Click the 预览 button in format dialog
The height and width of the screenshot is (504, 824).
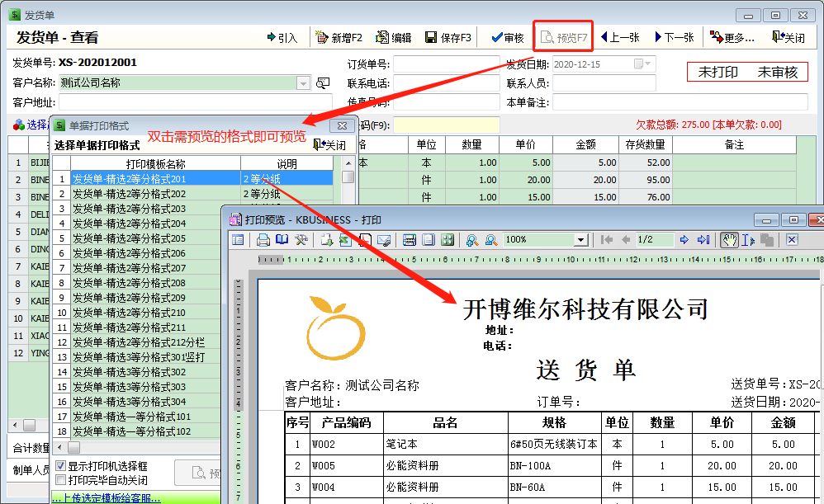pos(198,473)
